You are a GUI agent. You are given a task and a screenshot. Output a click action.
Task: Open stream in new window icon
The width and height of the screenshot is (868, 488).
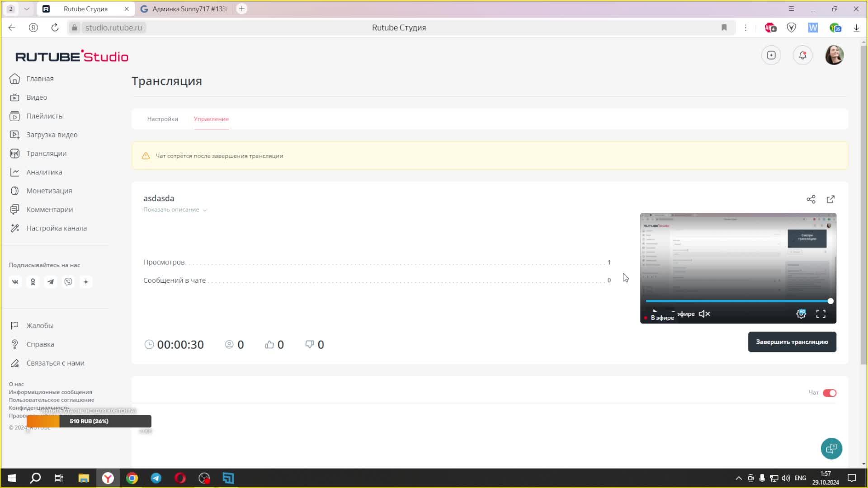830,199
